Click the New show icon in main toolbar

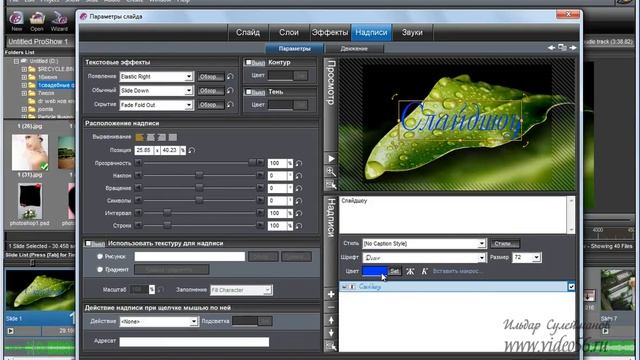click(16, 20)
